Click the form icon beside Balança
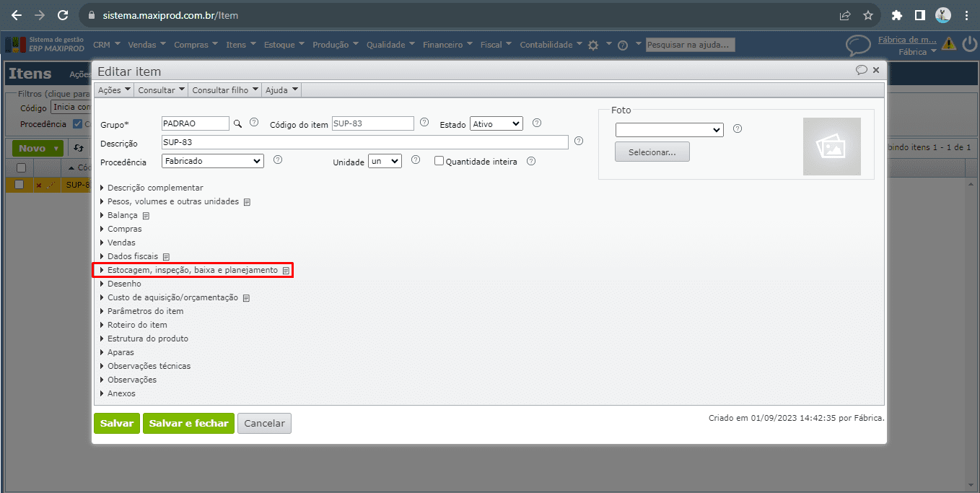This screenshot has width=980, height=493. [x=146, y=216]
